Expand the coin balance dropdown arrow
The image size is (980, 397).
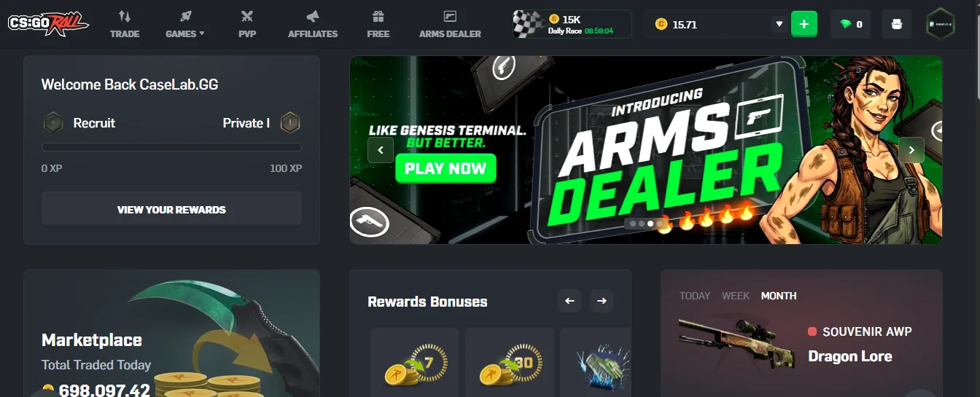779,24
